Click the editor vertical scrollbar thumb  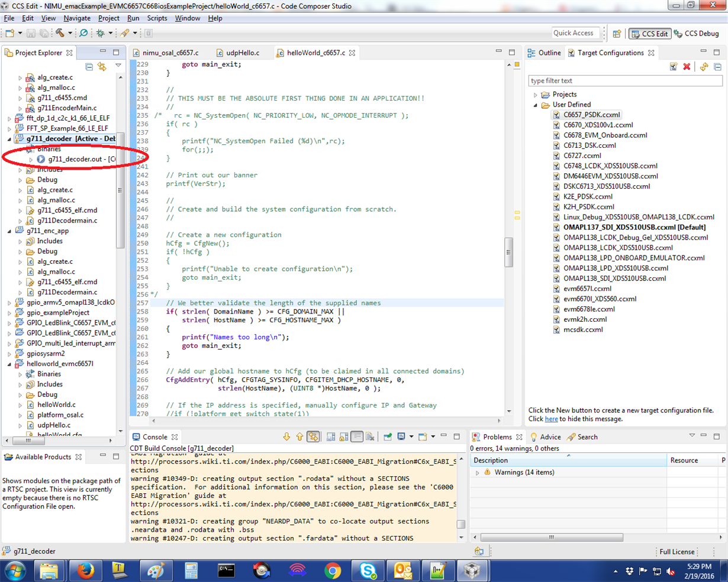click(x=508, y=253)
